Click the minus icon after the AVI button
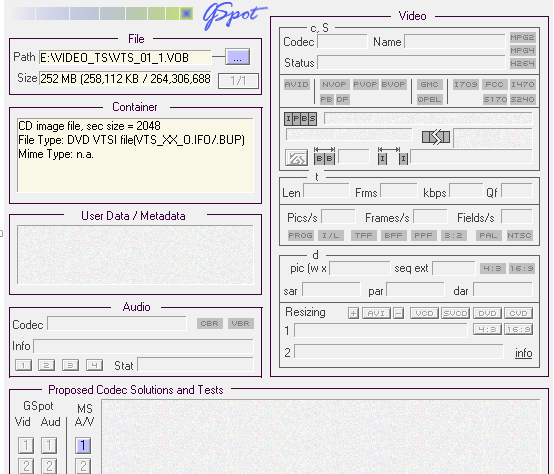Viewport: 554px width, 474px height. pos(399,313)
